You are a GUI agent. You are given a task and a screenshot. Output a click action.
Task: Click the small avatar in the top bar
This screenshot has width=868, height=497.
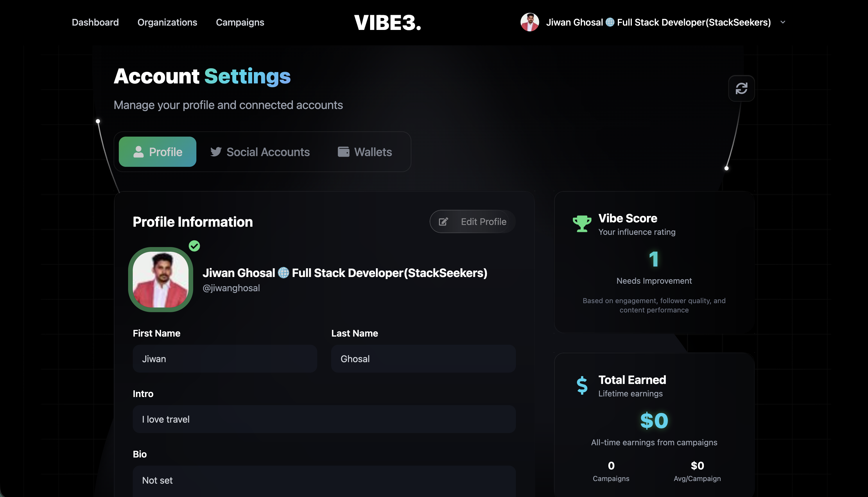529,22
